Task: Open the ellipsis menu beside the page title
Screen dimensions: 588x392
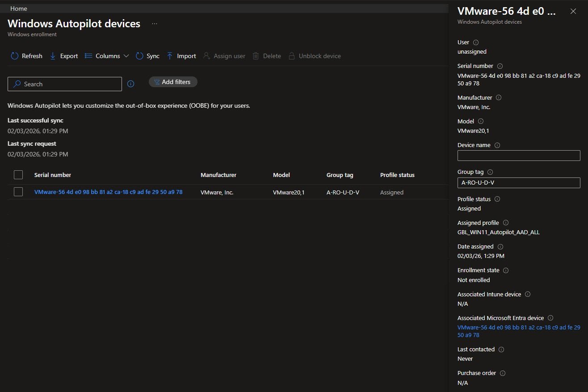Action: click(155, 24)
